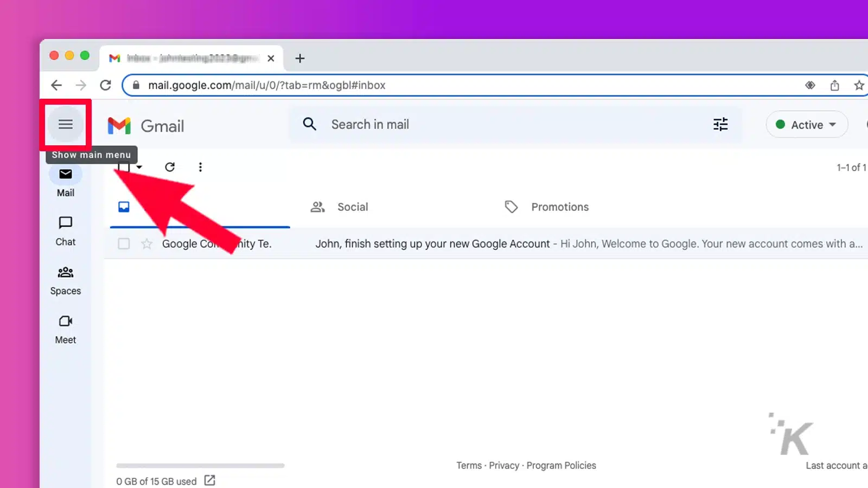Screen dimensions: 868x488
Task: Open the Active status dropdown
Action: (x=807, y=125)
